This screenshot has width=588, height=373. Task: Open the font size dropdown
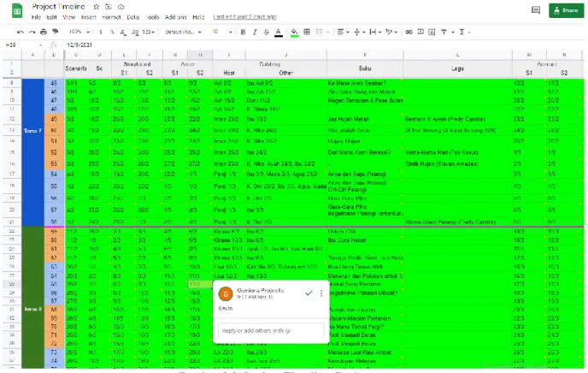(222, 33)
